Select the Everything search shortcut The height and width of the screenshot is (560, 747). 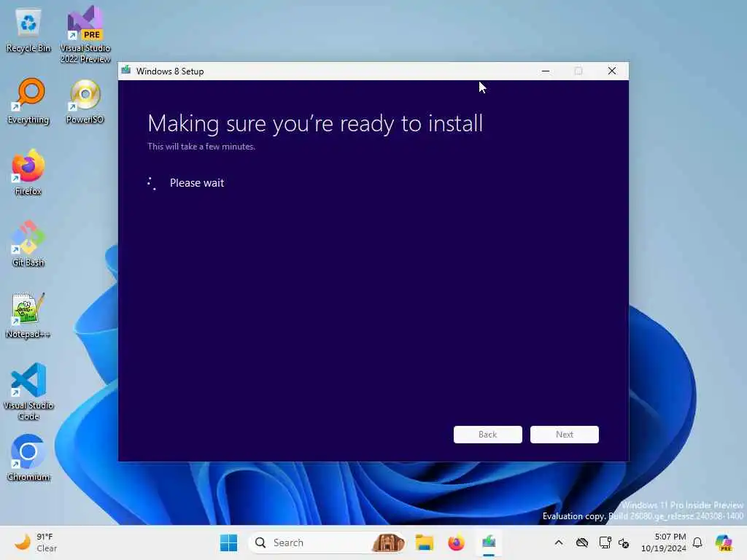28,101
